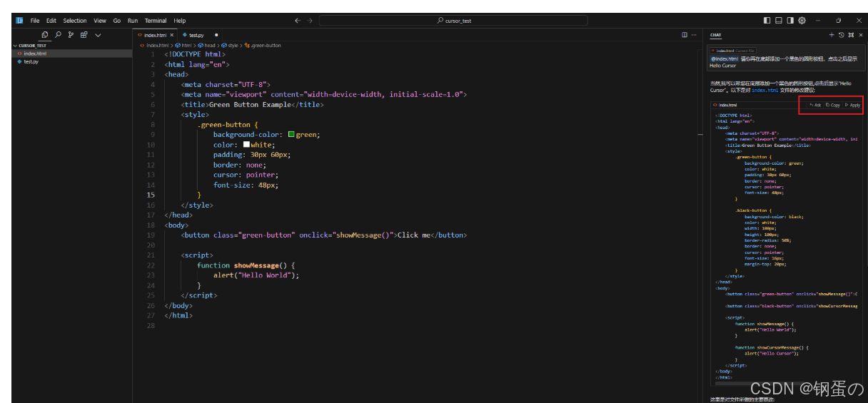
Task: Open settings gear in title bar
Action: coord(802,21)
